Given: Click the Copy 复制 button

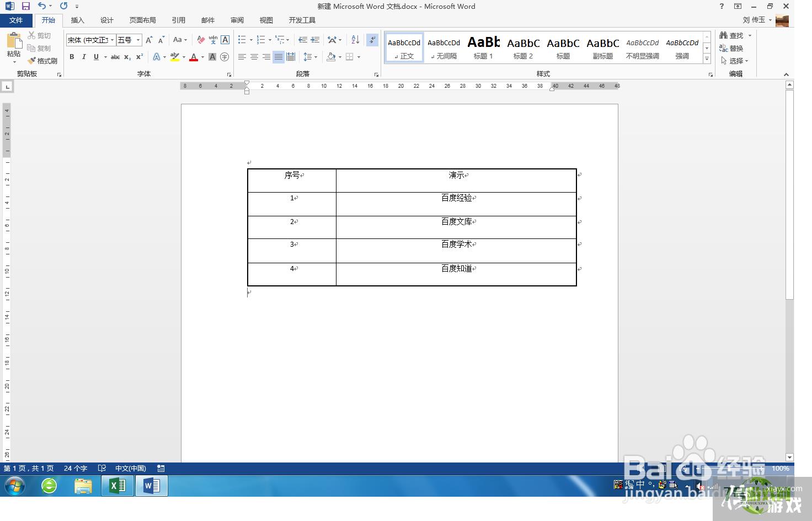Looking at the screenshot, I should click(39, 48).
